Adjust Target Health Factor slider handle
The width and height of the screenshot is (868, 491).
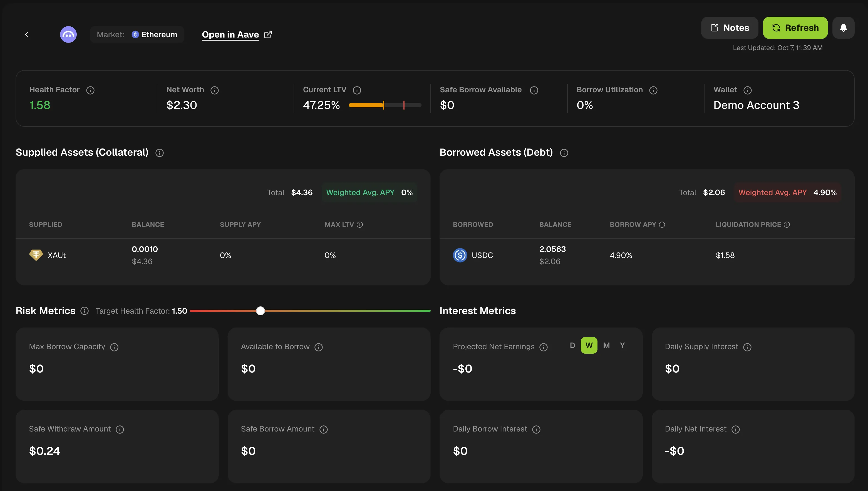tap(260, 311)
